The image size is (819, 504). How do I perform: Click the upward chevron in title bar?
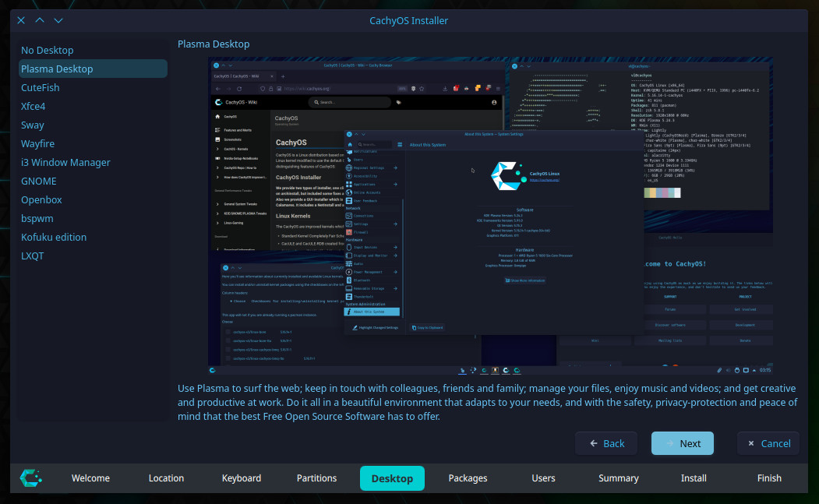click(40, 20)
